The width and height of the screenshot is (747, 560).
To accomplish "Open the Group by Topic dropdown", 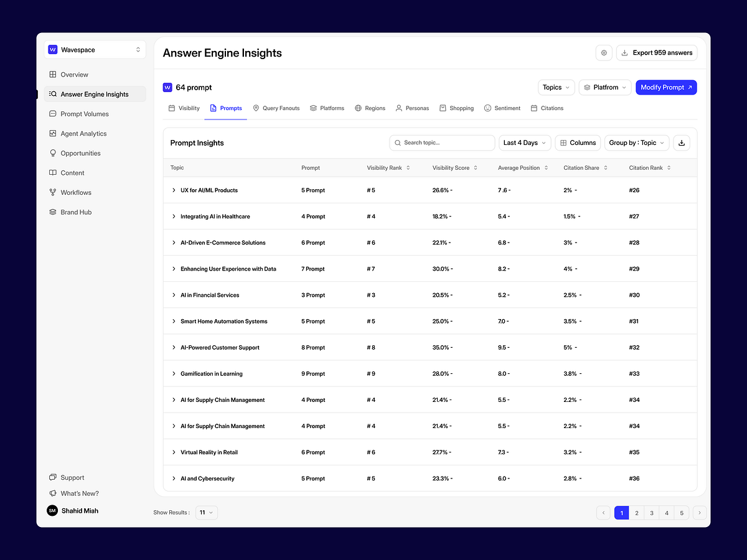I will click(636, 143).
